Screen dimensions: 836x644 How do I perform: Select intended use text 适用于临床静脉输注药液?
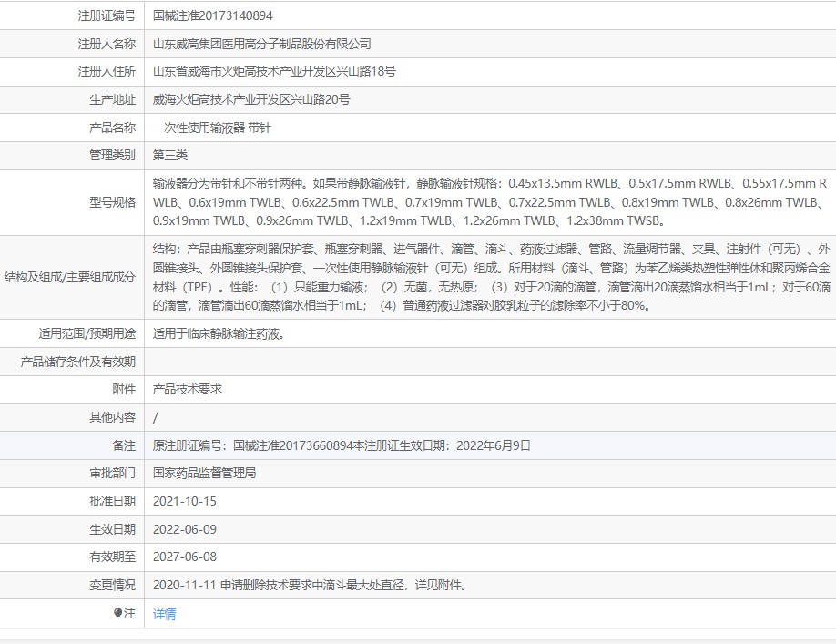(219, 333)
